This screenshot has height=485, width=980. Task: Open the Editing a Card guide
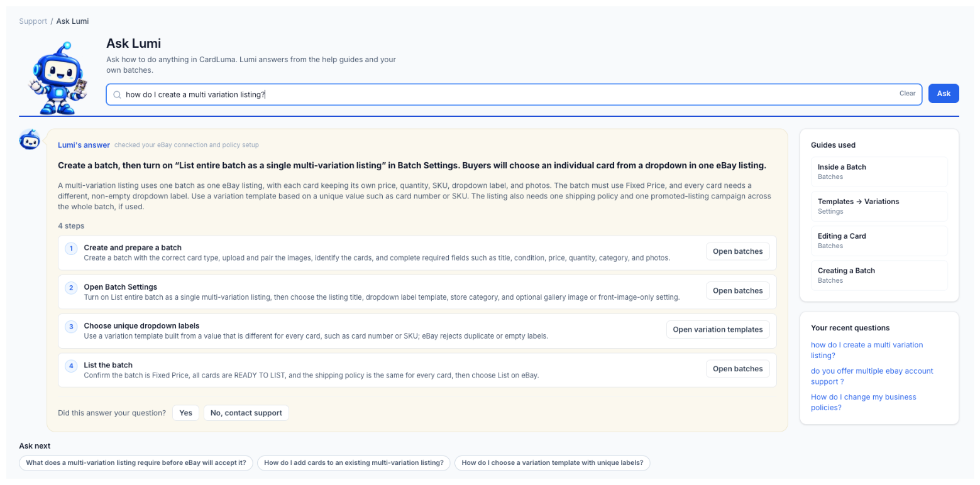(879, 241)
